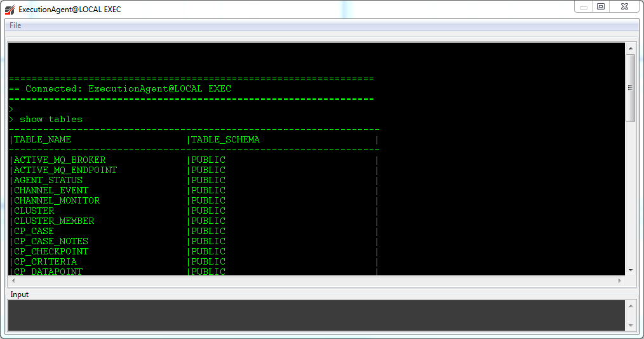Click the CP_CHECKPOINT table entry

(51, 252)
